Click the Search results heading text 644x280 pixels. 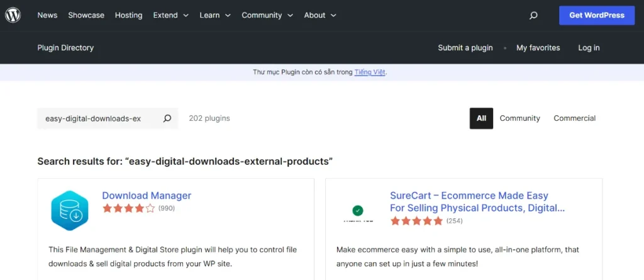click(185, 161)
